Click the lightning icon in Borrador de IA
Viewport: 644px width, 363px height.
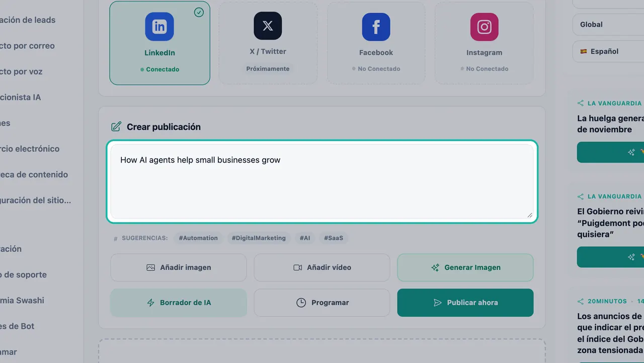tap(150, 303)
